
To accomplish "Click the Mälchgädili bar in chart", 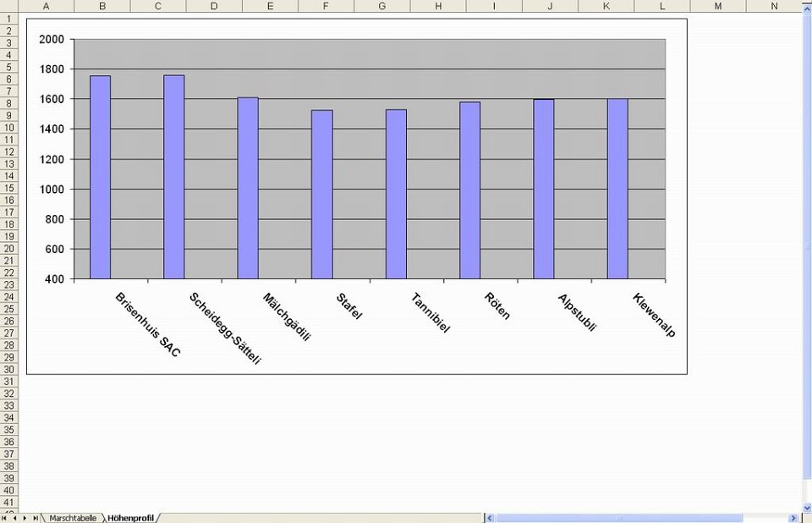I will (248, 188).
